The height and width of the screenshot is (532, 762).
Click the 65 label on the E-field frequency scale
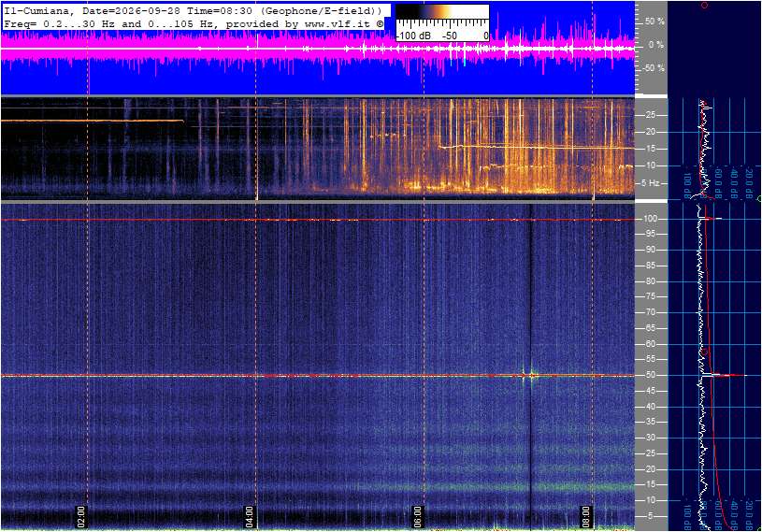tap(650, 328)
